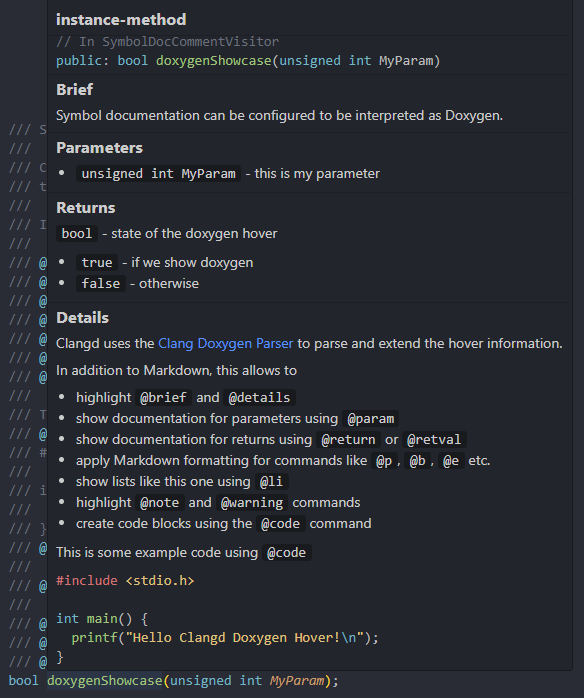Click the @details inline code

(259, 397)
